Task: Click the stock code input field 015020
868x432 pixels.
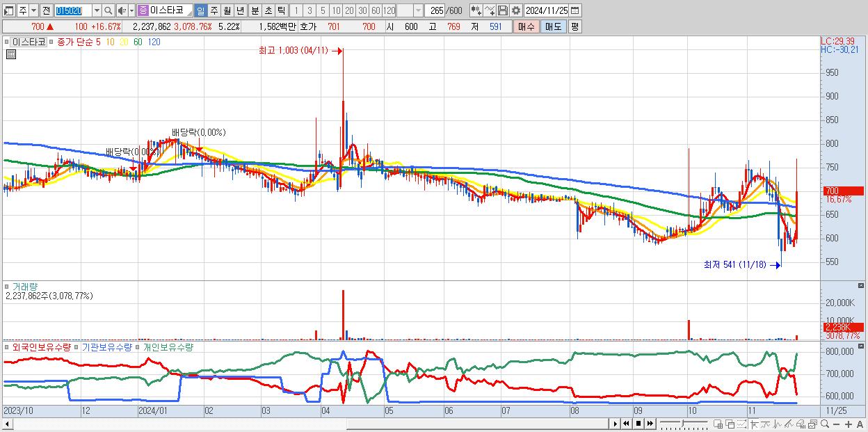Action: click(73, 10)
